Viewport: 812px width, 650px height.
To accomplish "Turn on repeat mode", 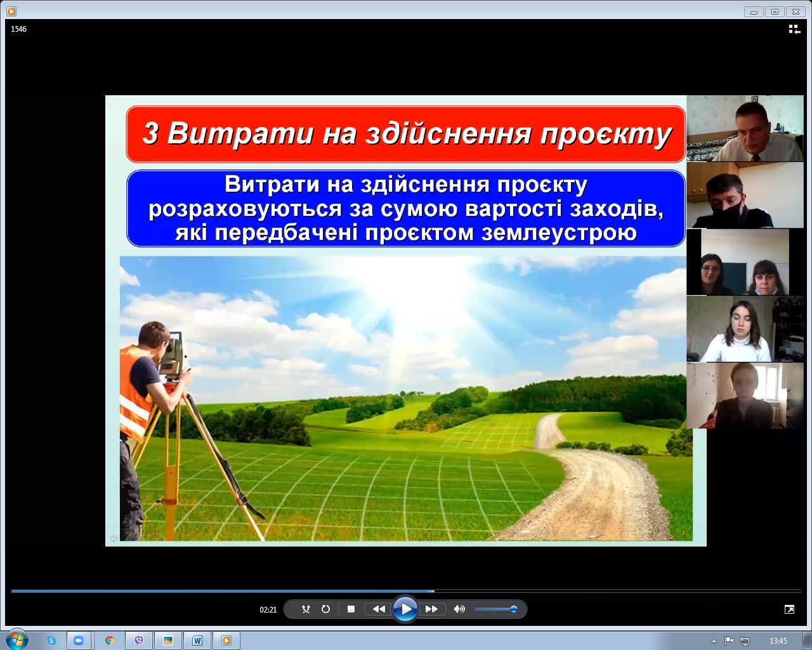I will tap(325, 609).
